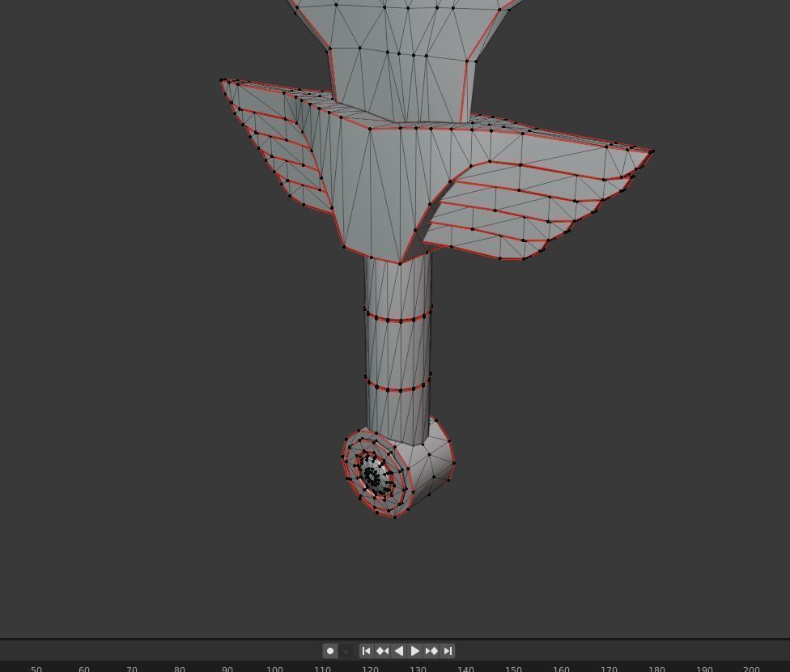Click frame 70 on the timeline ruler
Screen dimensions: 790x672
point(131,669)
